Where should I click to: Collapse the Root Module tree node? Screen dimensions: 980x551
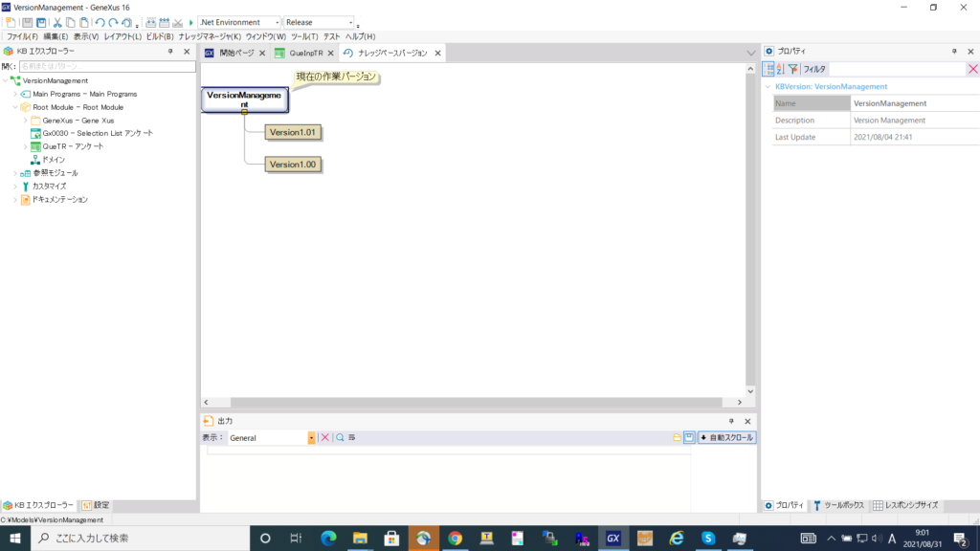[x=15, y=107]
